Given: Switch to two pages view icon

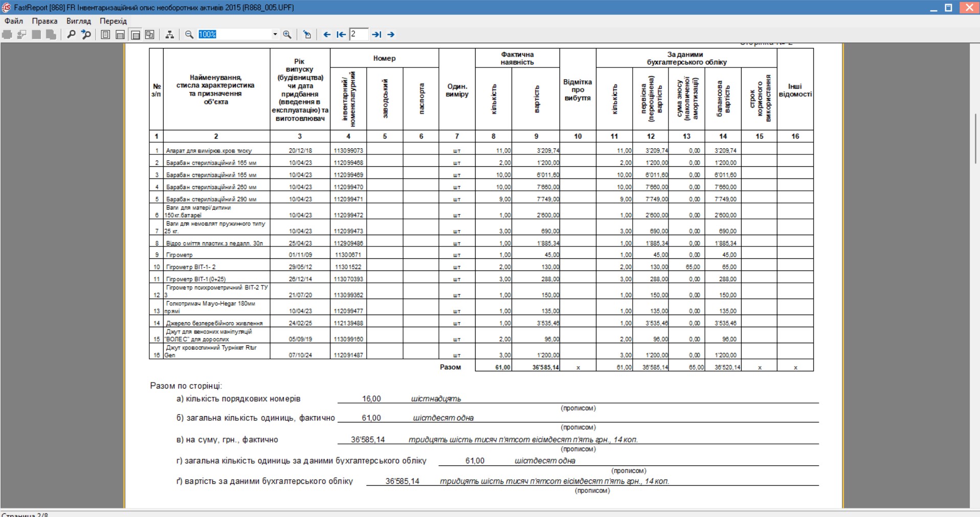Looking at the screenshot, I should (150, 34).
